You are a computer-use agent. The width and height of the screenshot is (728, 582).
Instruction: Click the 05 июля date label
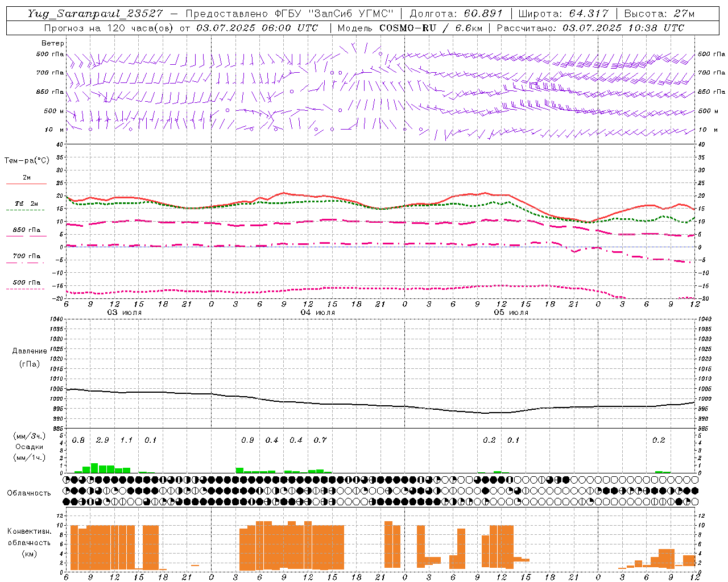point(511,313)
